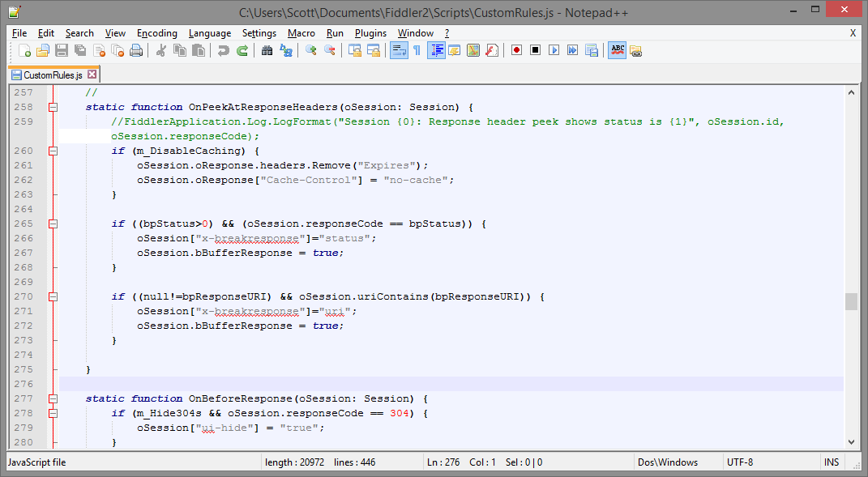The height and width of the screenshot is (477, 868).
Task: Open the ? help menu
Action: point(447,33)
